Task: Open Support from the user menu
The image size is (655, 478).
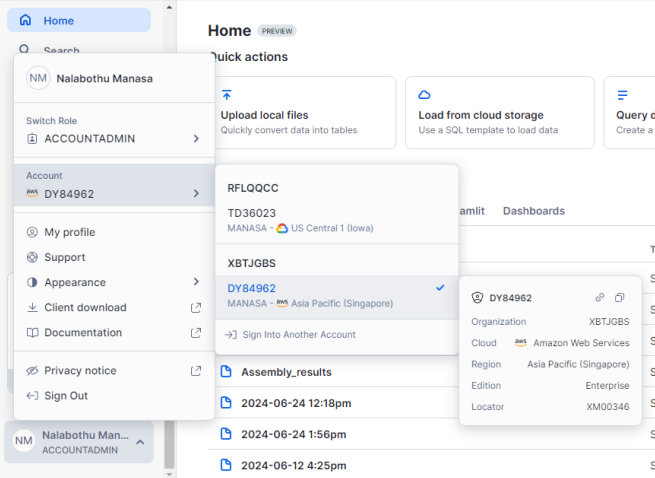Action: click(65, 257)
